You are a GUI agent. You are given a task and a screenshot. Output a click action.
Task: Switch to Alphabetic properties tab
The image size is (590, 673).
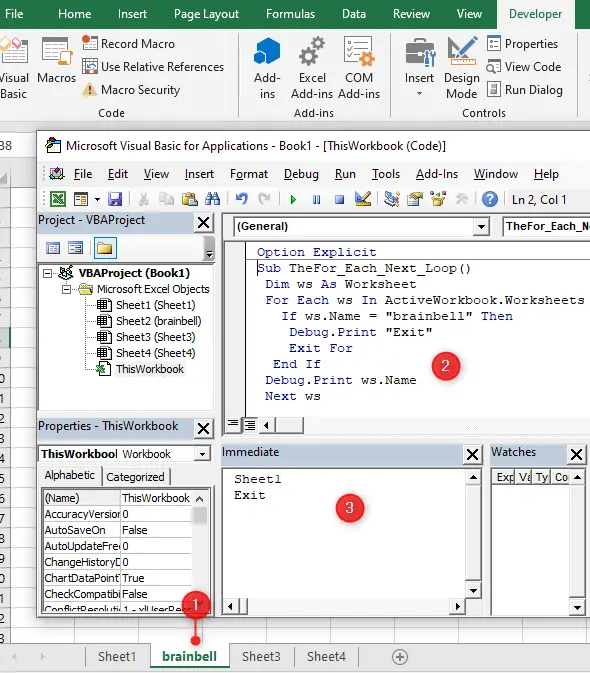[x=70, y=476]
